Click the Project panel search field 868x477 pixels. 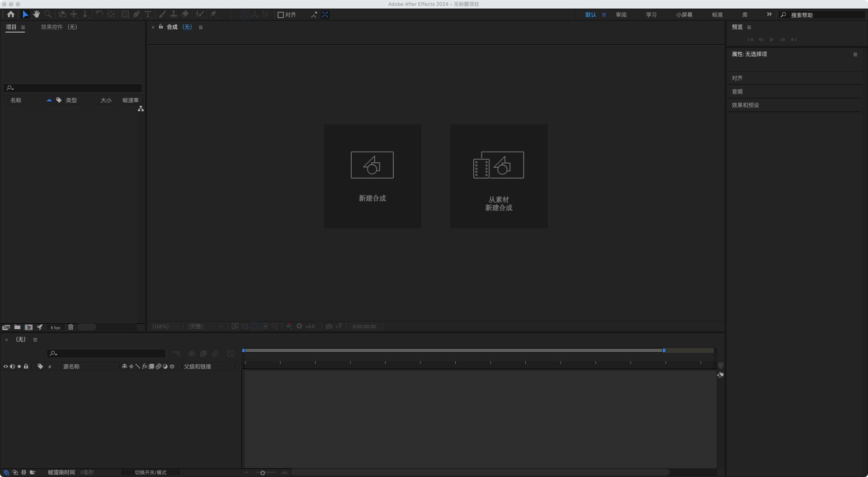tap(72, 88)
